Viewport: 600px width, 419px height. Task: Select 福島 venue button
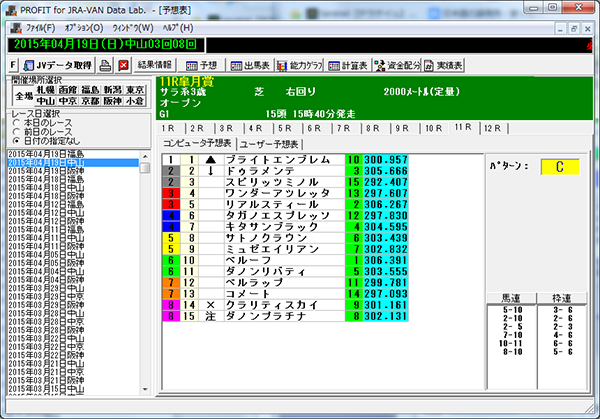90,90
